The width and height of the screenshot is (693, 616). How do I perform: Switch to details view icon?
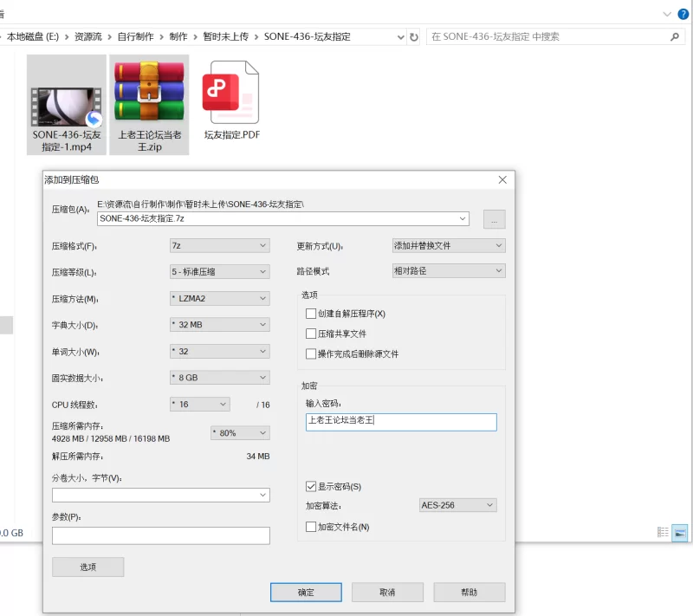click(663, 532)
